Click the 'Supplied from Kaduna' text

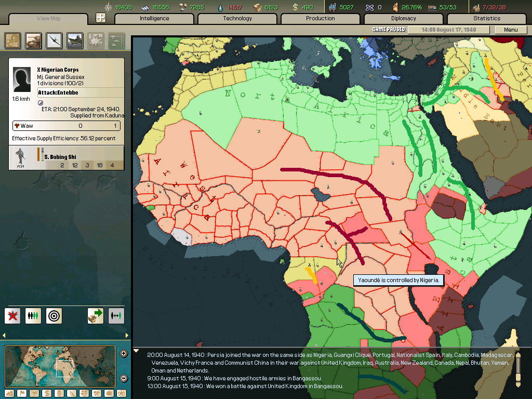click(x=97, y=116)
